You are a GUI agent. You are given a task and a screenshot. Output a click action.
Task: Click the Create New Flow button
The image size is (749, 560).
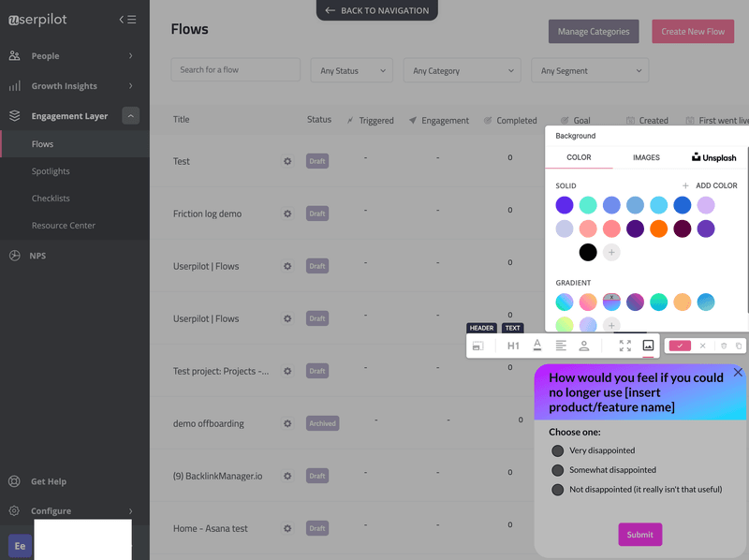tap(693, 31)
